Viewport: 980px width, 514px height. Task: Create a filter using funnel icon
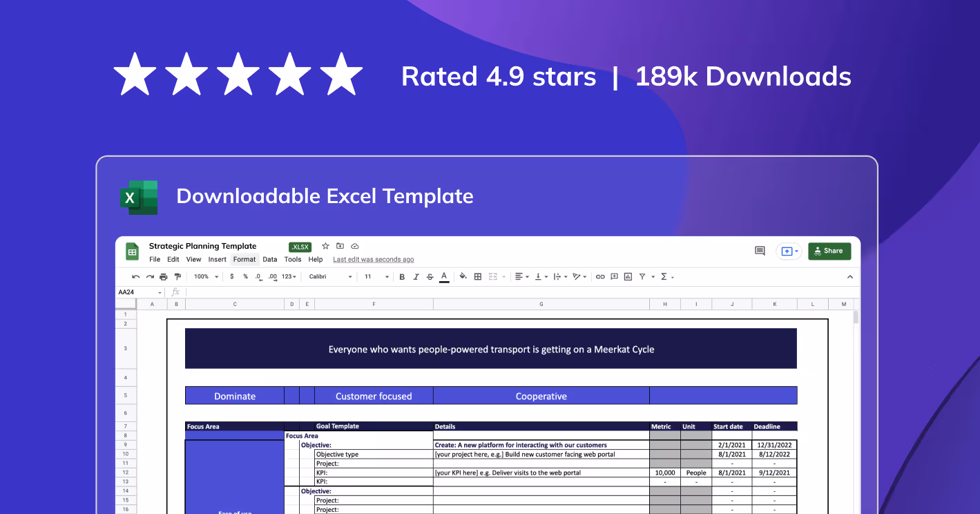click(642, 276)
